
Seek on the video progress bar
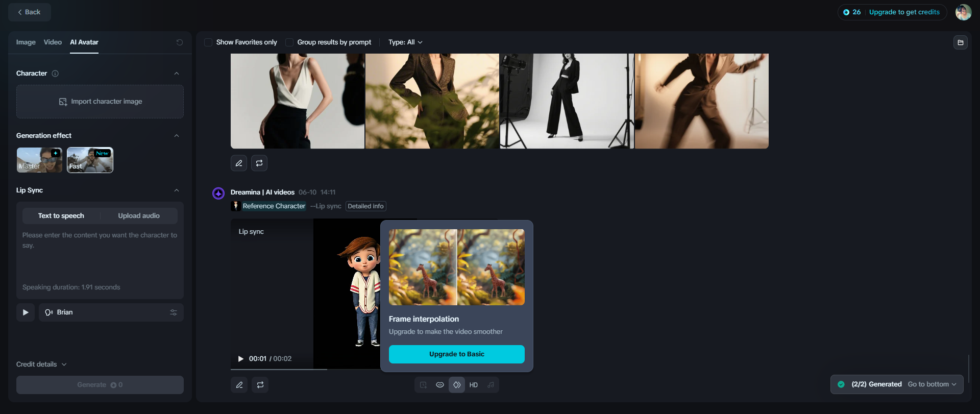pos(305,369)
